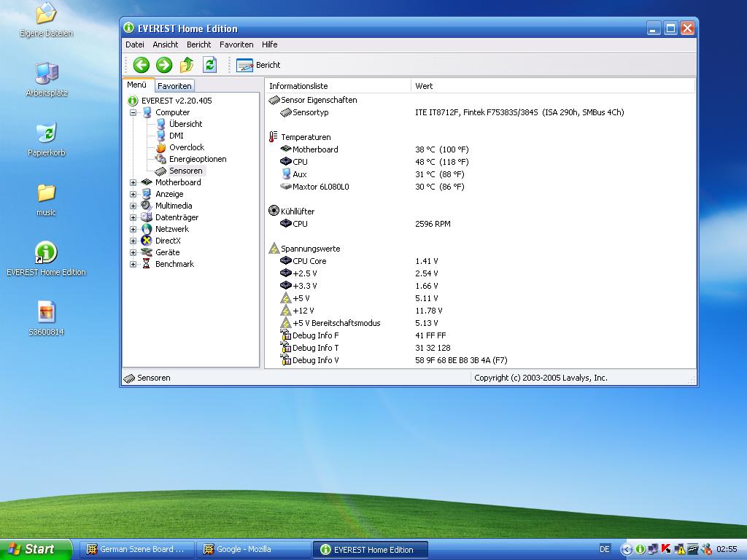Switch to the Favoriten tab

[x=174, y=86]
